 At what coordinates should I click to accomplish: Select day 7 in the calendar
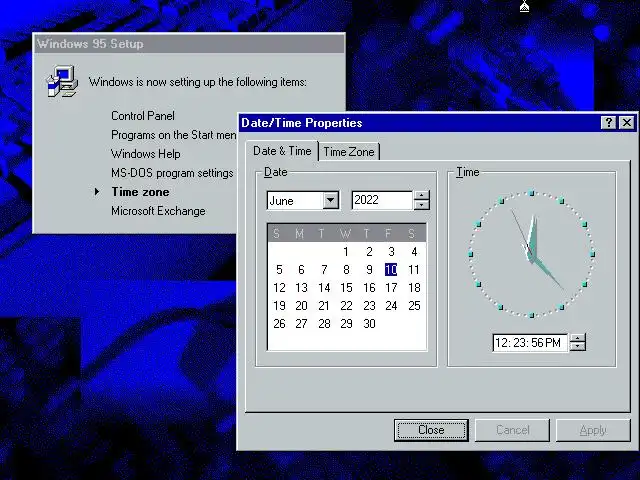324,270
